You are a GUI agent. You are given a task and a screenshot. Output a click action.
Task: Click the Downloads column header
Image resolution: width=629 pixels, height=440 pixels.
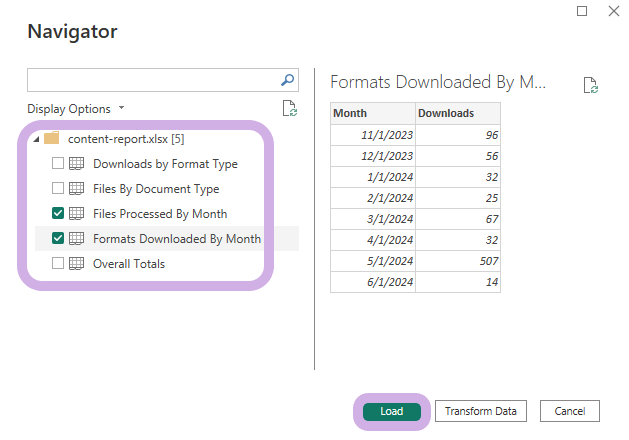(458, 113)
